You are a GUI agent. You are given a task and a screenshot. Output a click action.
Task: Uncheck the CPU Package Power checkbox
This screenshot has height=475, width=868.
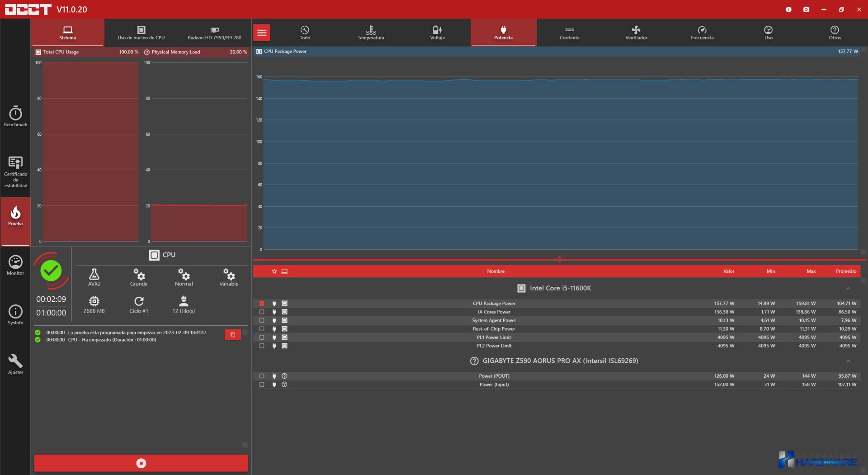262,304
